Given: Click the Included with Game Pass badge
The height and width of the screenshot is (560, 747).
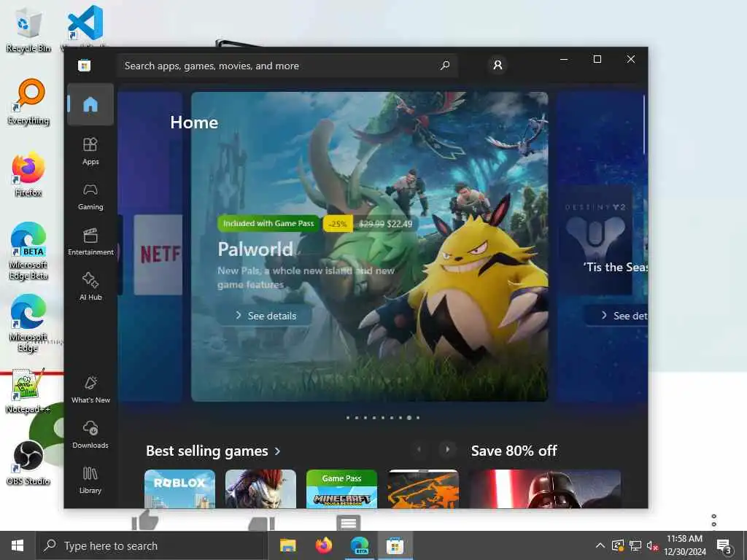Looking at the screenshot, I should (x=268, y=223).
